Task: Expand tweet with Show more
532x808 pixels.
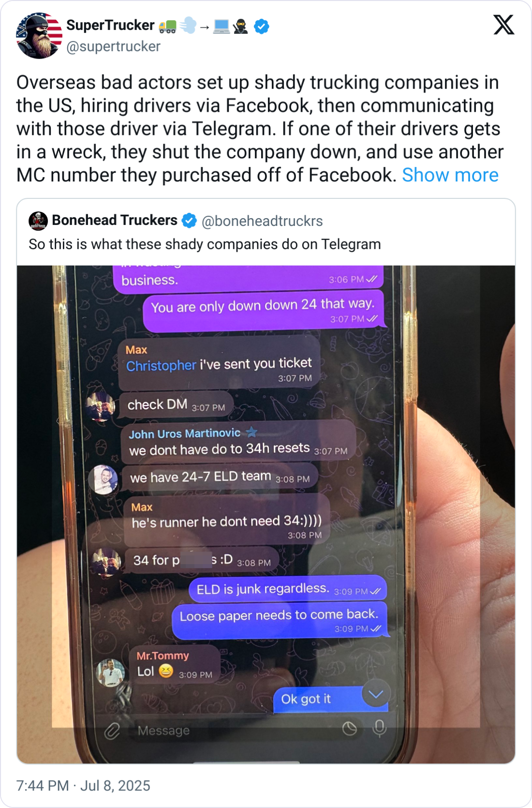Action: 450,175
